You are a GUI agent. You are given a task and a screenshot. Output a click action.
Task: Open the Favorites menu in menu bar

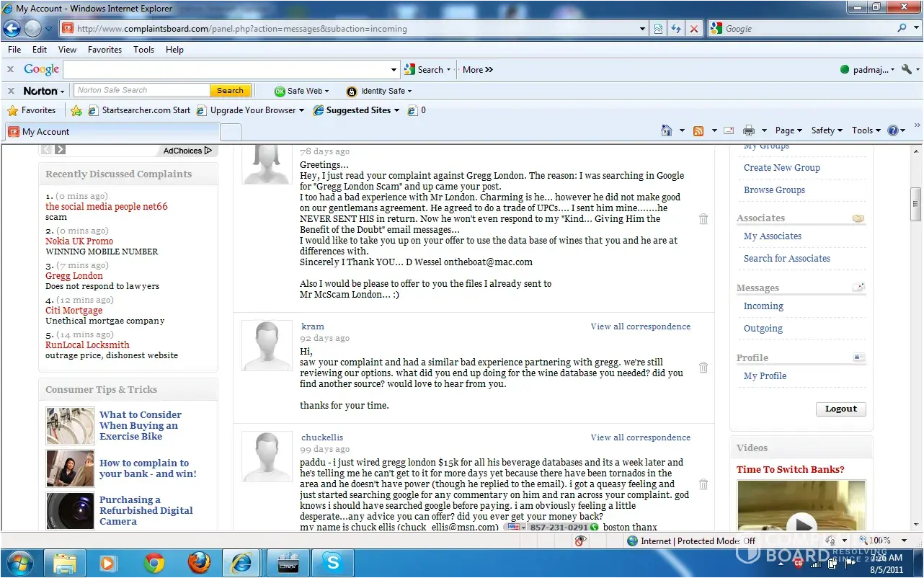[105, 50]
